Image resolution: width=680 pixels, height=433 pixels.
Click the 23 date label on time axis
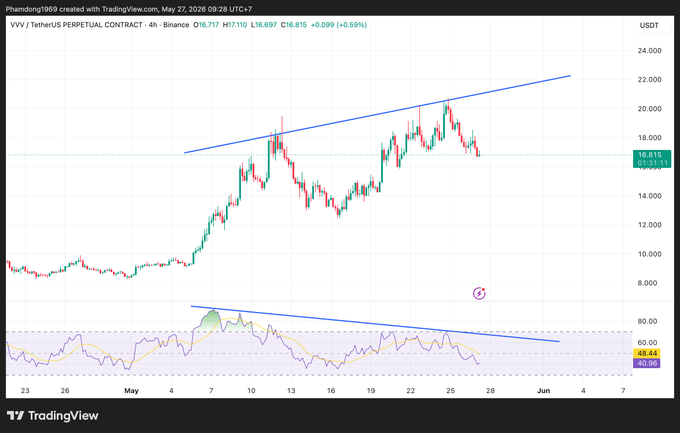25,391
